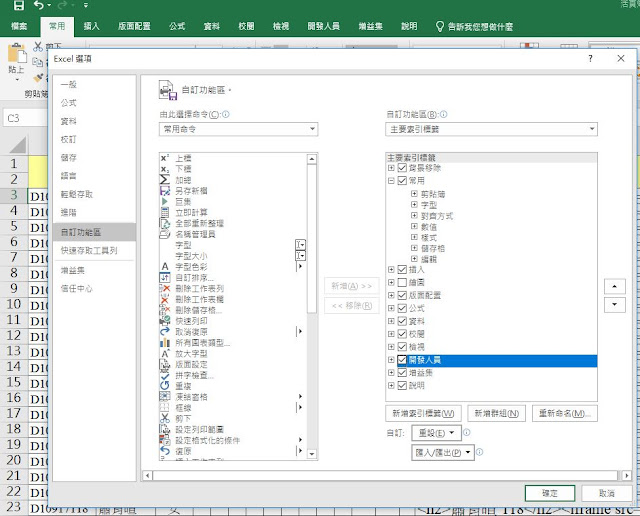Open the 儲存 category in options sidebar
This screenshot has height=516, width=640.
(x=69, y=158)
